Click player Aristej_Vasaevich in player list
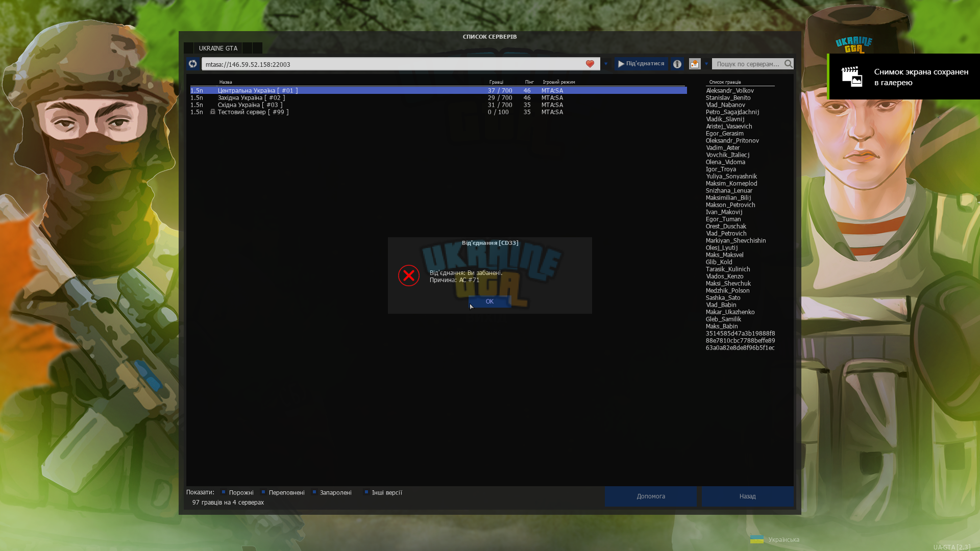This screenshot has width=980, height=551. pyautogui.click(x=729, y=126)
